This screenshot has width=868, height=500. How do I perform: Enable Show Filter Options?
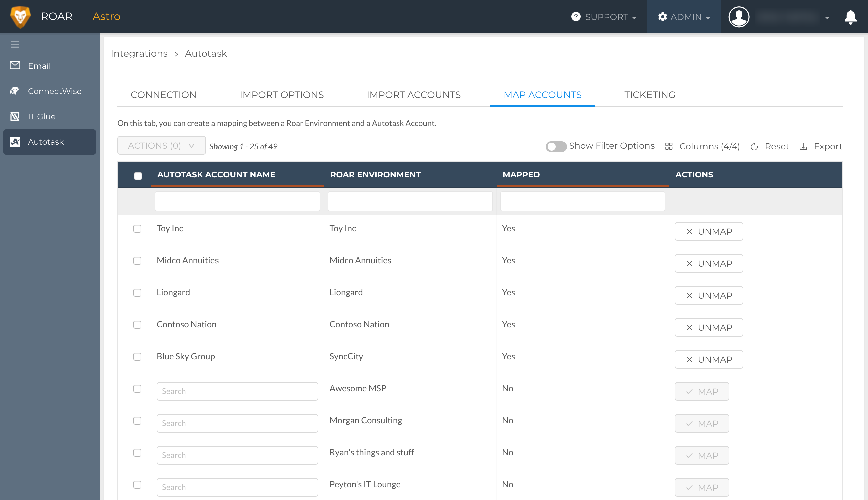(x=556, y=146)
